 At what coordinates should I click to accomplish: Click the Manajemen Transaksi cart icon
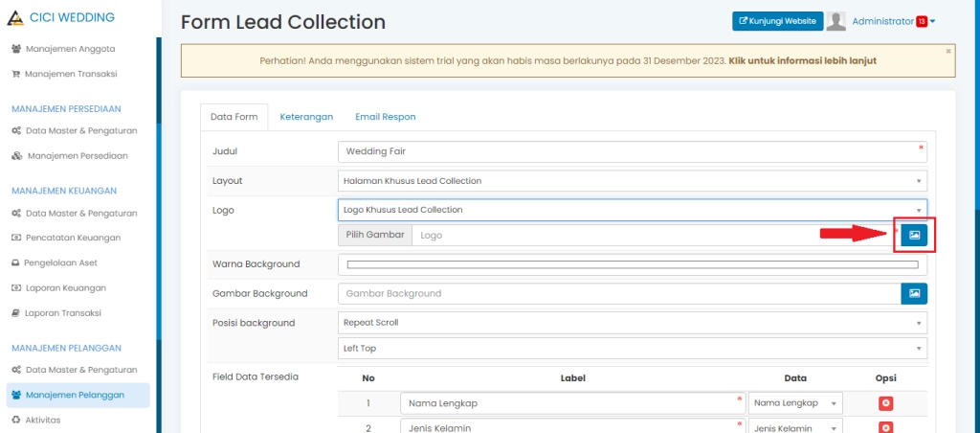pyautogui.click(x=16, y=74)
